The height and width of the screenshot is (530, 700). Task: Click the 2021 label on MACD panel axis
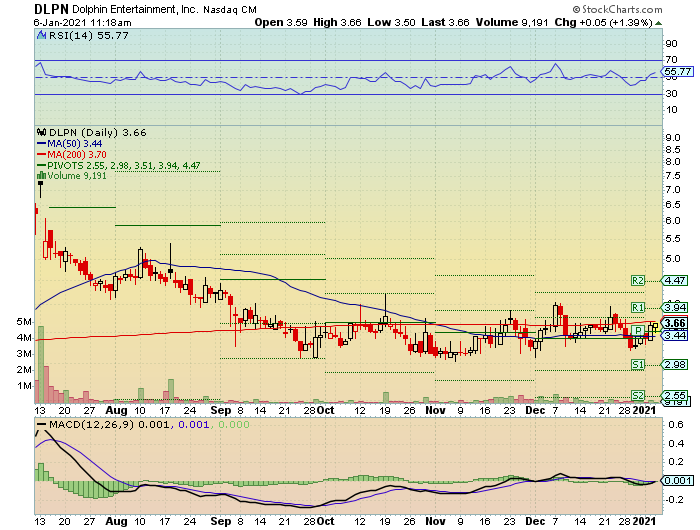[645, 521]
